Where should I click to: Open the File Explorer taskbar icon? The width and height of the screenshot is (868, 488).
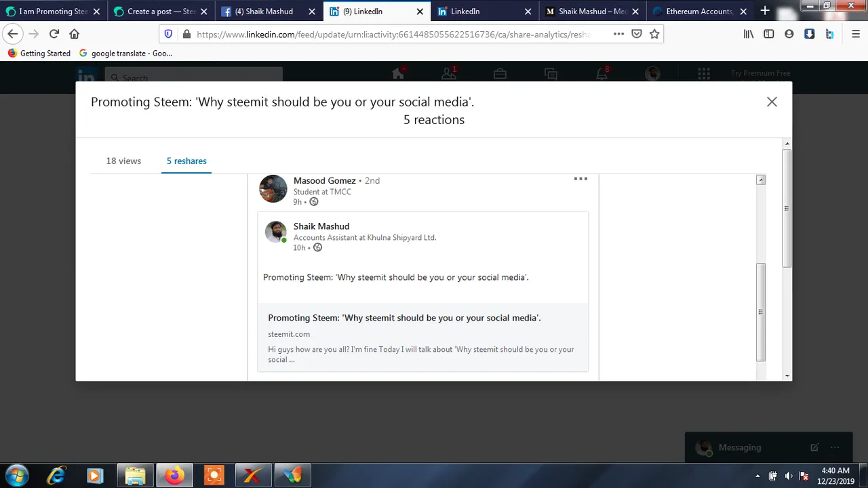point(135,476)
